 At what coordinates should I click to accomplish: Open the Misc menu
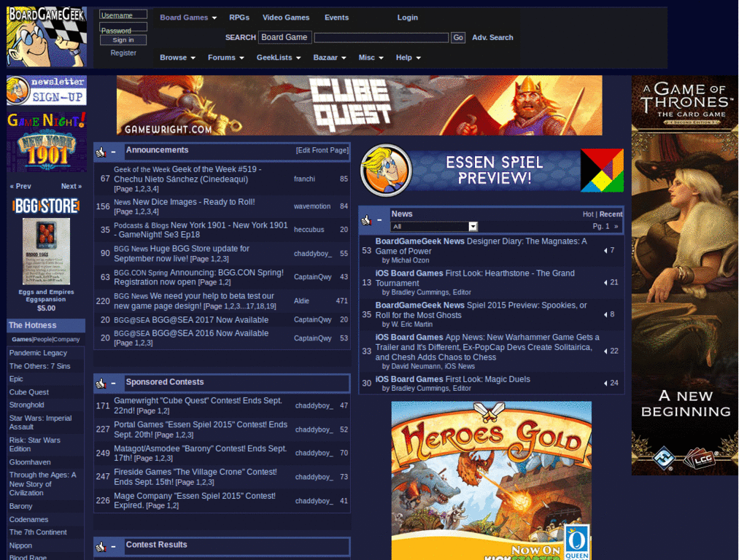(371, 58)
